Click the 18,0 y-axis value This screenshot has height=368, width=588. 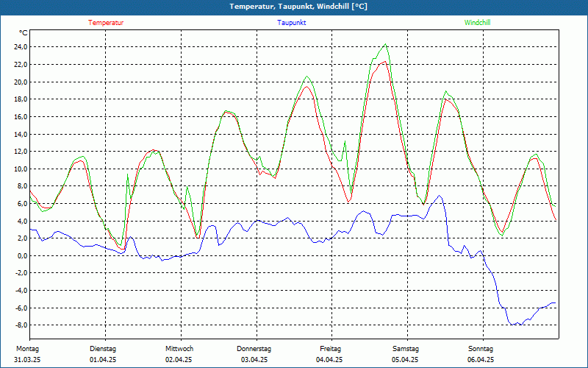tap(20, 99)
